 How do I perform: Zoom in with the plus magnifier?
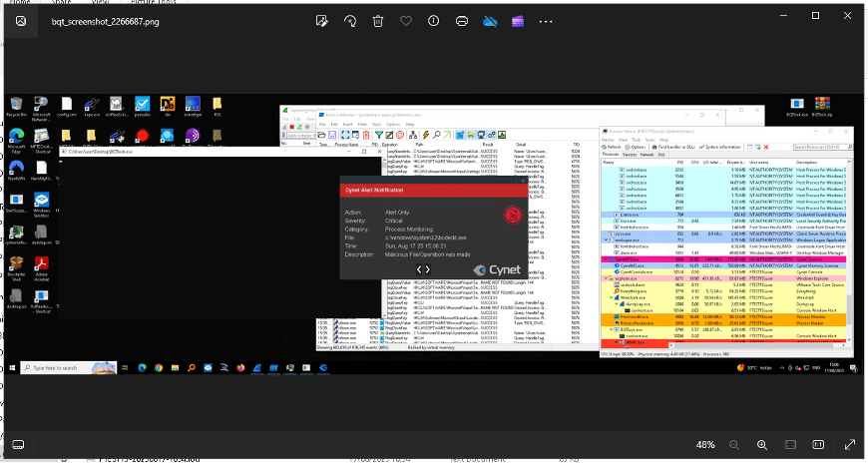pos(762,443)
